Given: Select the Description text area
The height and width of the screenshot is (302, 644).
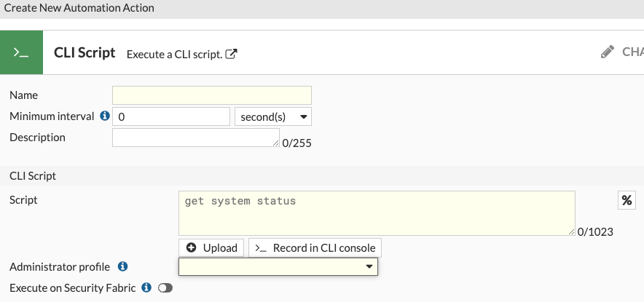Looking at the screenshot, I should (195, 138).
